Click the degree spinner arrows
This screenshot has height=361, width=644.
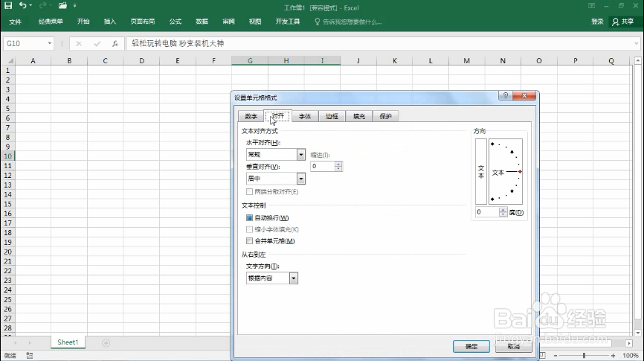pyautogui.click(x=503, y=212)
